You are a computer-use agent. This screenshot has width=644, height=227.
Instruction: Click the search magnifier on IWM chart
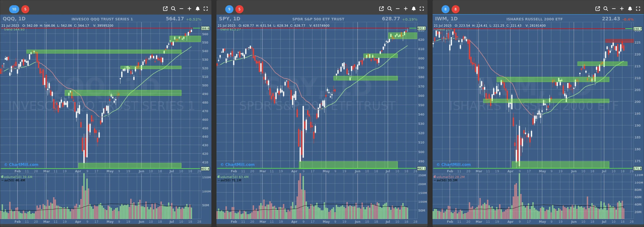point(606,9)
